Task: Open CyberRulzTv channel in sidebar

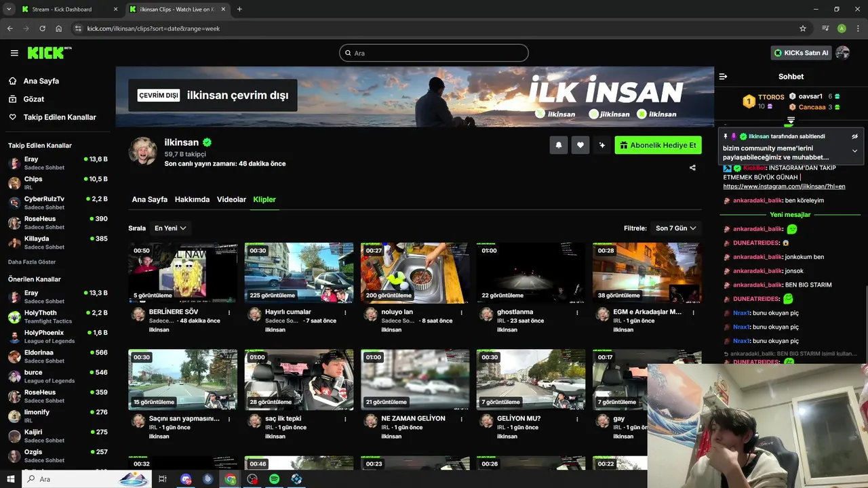Action: (x=58, y=203)
